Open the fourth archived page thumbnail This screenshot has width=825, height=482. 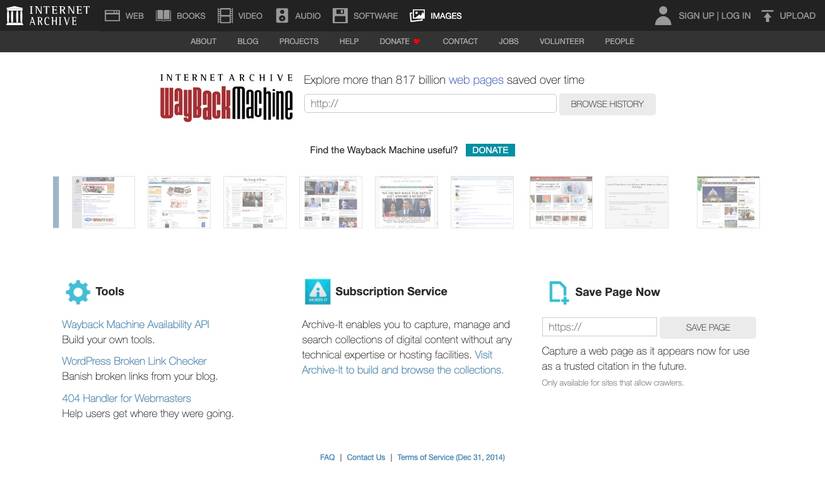coord(330,202)
